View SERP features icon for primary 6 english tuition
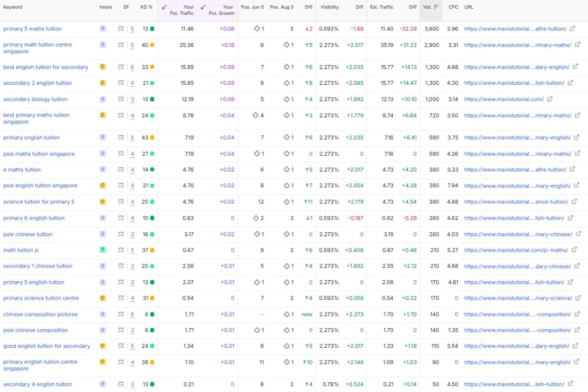The image size is (588, 392). 121,219
